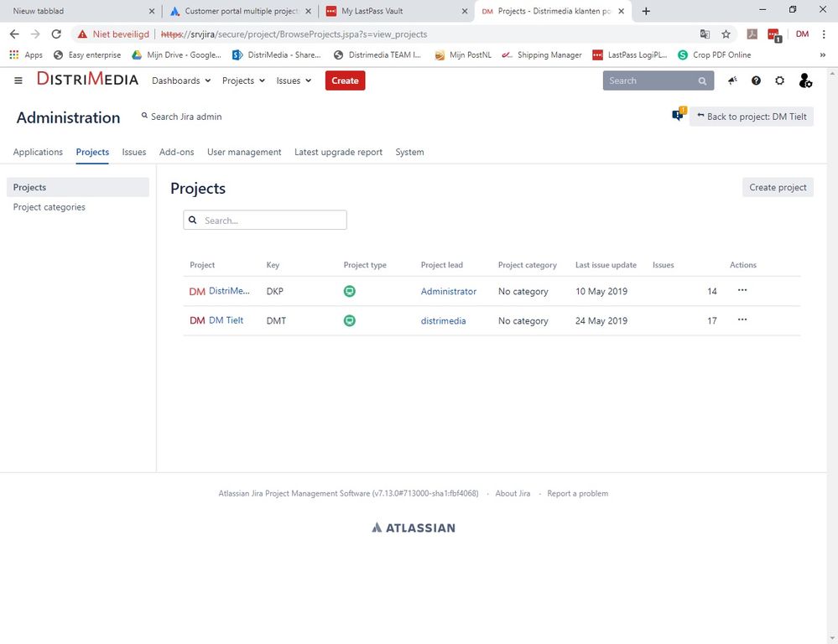Reload the page with refresh icon
Viewport: 838px width, 644px height.
(56, 34)
